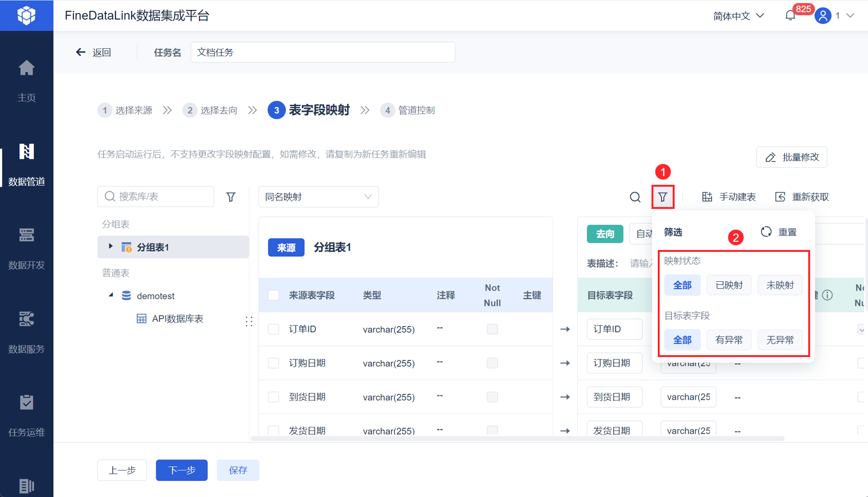Click the search magnifier above mapping table
Screen dimensions: 868x497
pos(635,197)
